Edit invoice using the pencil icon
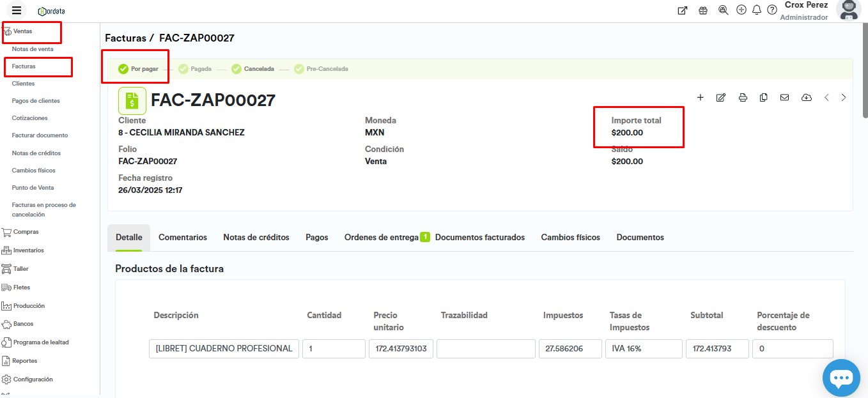Image resolution: width=868 pixels, height=398 pixels. point(721,98)
